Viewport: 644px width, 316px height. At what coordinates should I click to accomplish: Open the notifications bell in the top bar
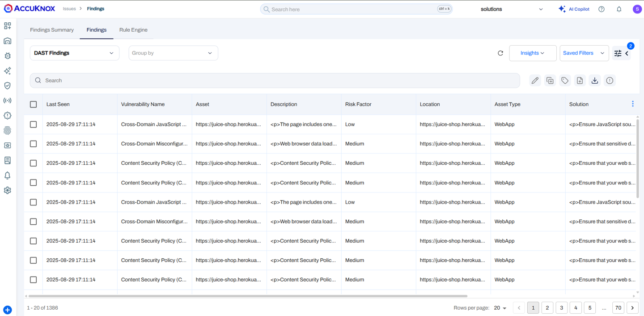pyautogui.click(x=619, y=9)
